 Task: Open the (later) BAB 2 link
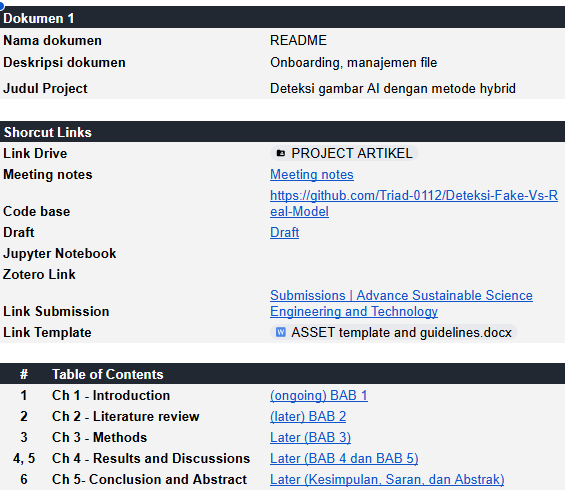308,416
